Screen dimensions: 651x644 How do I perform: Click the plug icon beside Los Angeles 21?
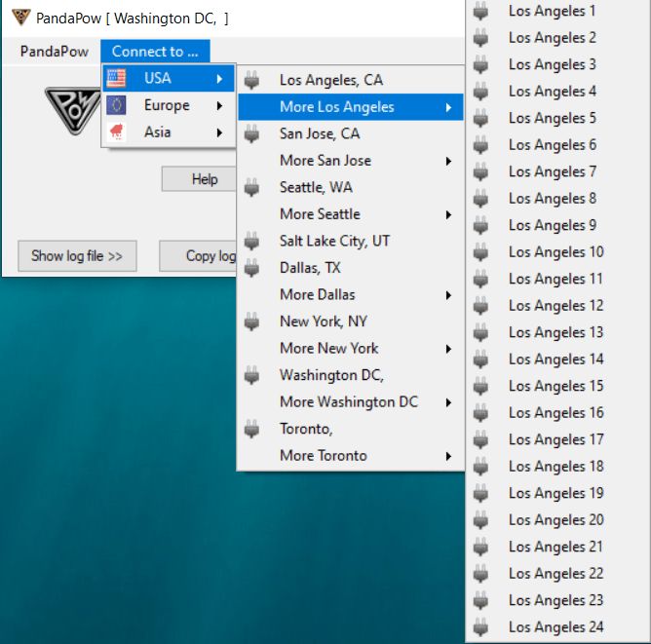[x=480, y=546]
